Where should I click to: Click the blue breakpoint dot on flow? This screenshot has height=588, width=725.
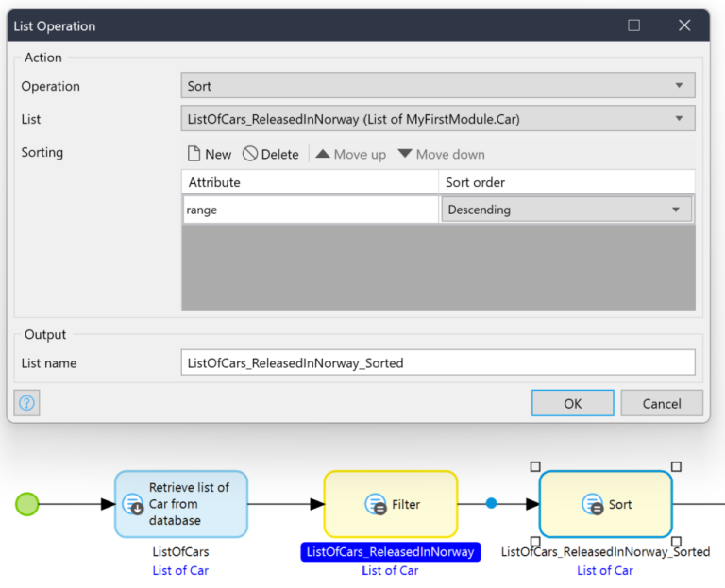click(492, 503)
